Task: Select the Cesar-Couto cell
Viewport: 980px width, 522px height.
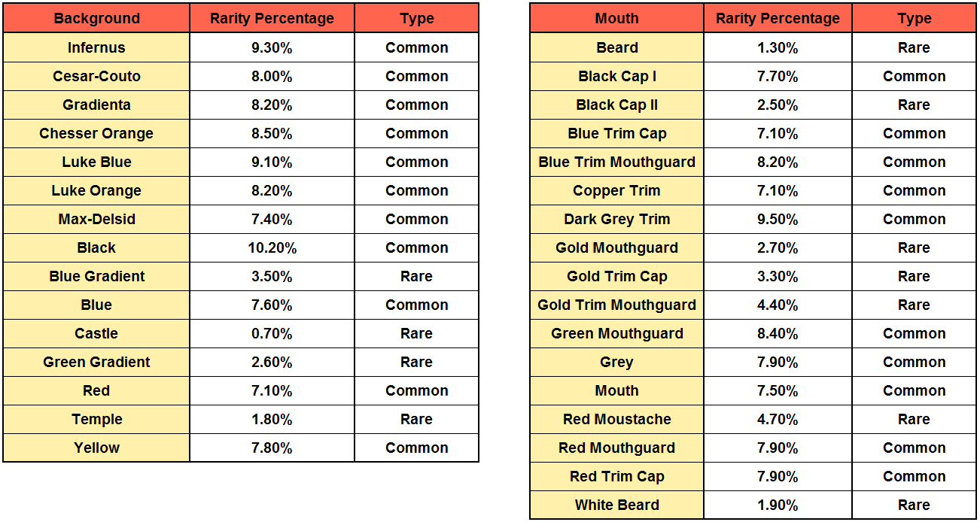Action: 96,76
